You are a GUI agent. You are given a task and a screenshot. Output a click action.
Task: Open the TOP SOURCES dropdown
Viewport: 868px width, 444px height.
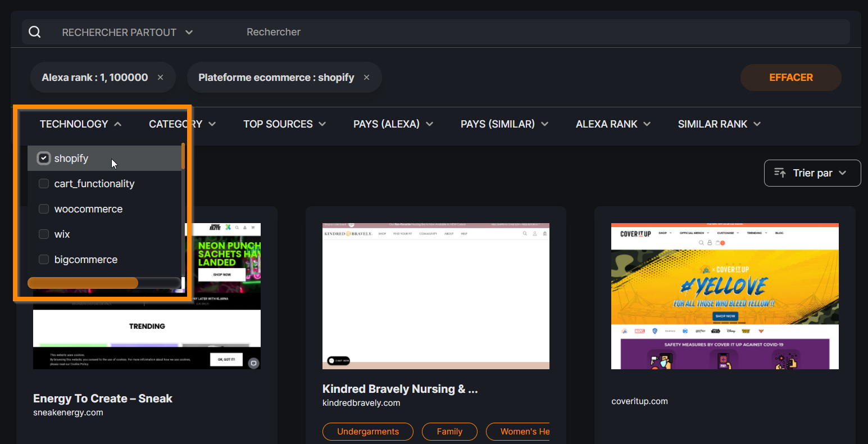click(284, 124)
